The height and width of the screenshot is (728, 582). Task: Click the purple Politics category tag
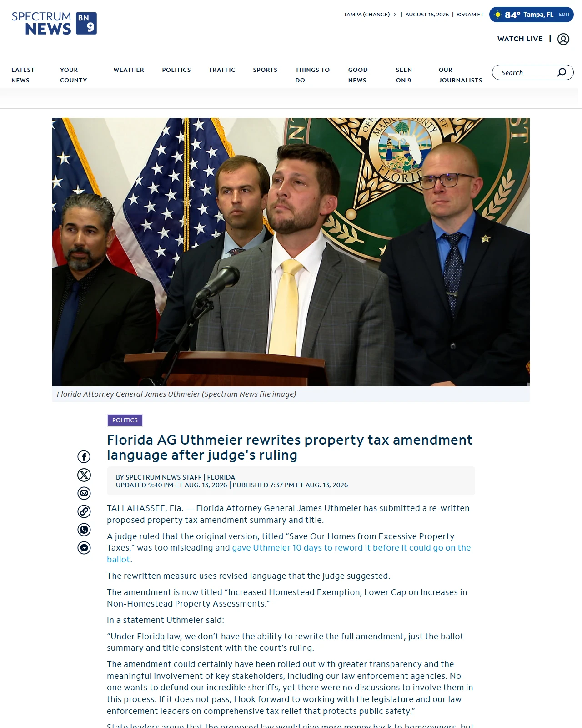[125, 420]
